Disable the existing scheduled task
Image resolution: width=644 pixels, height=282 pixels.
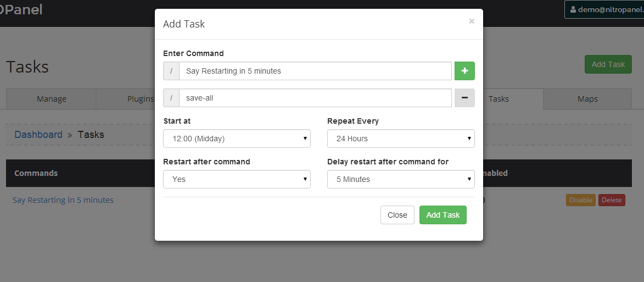pyautogui.click(x=580, y=200)
